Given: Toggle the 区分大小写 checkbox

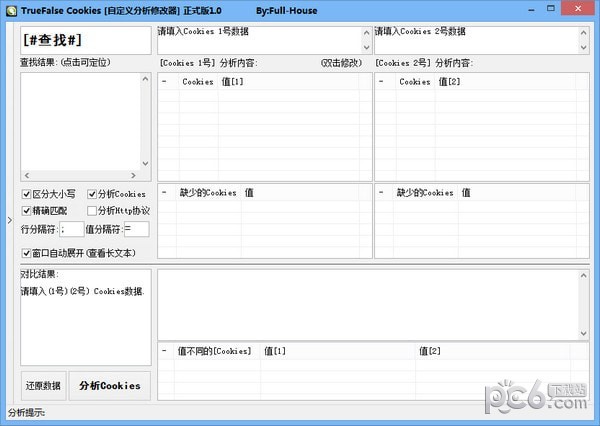Looking at the screenshot, I should (x=27, y=194).
